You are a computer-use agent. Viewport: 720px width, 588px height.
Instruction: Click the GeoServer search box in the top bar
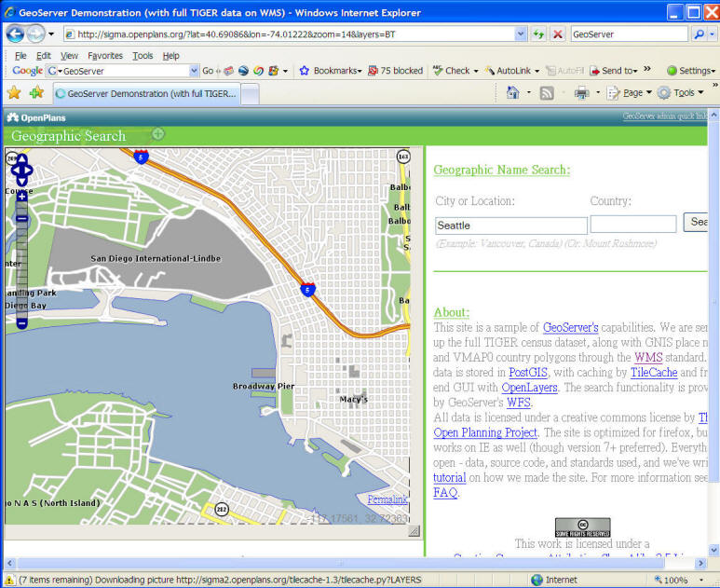point(629,34)
